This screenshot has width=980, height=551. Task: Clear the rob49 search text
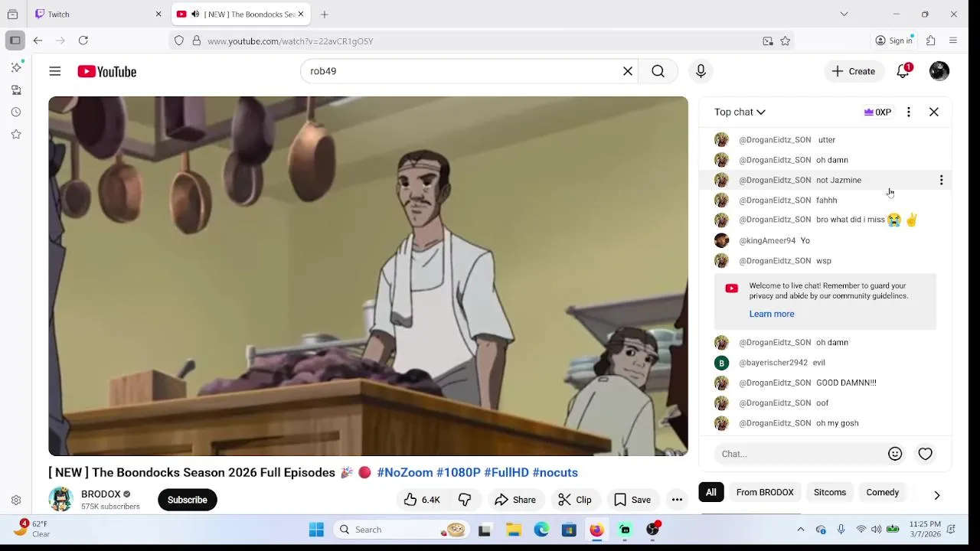pyautogui.click(x=627, y=71)
